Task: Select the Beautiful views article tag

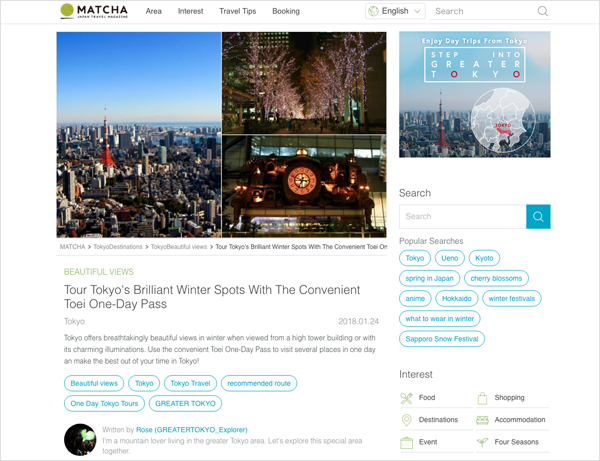Action: point(94,383)
